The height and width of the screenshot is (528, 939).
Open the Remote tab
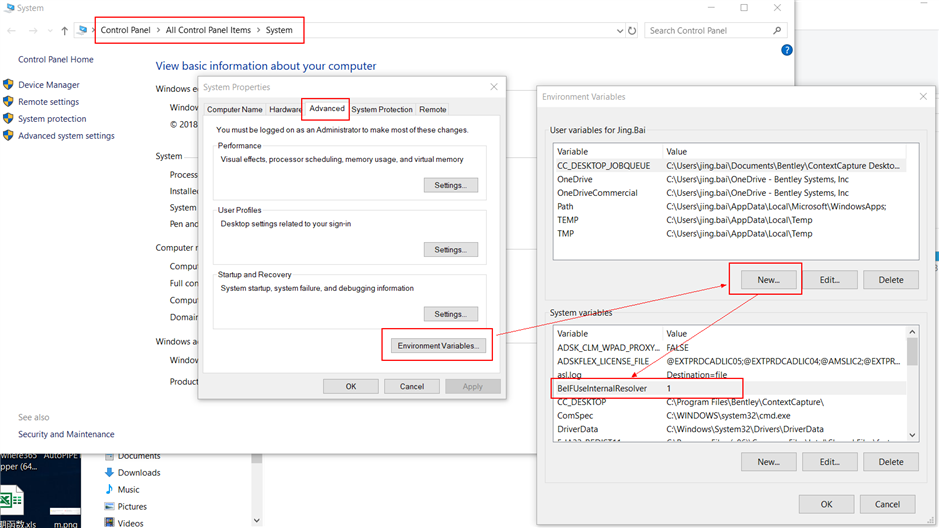click(x=432, y=110)
